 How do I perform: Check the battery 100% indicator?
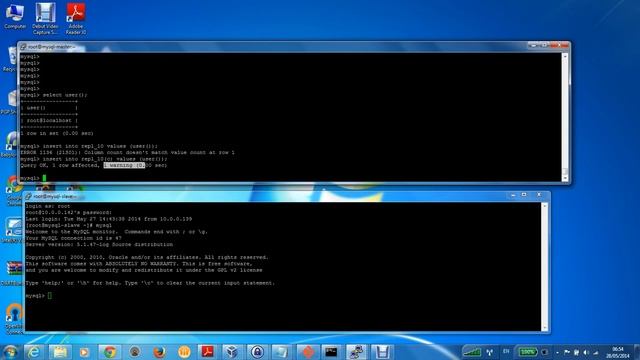coord(527,351)
